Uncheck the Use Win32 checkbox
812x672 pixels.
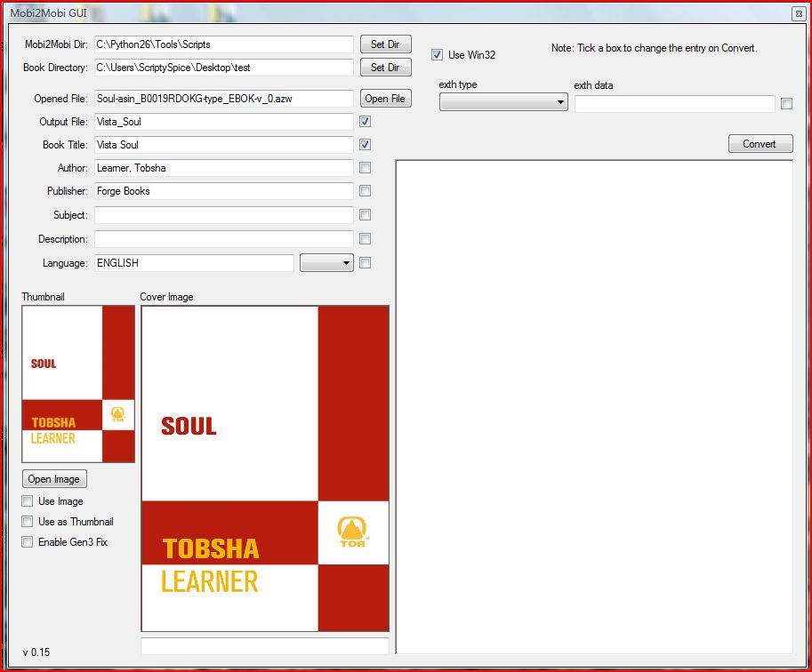tap(437, 55)
